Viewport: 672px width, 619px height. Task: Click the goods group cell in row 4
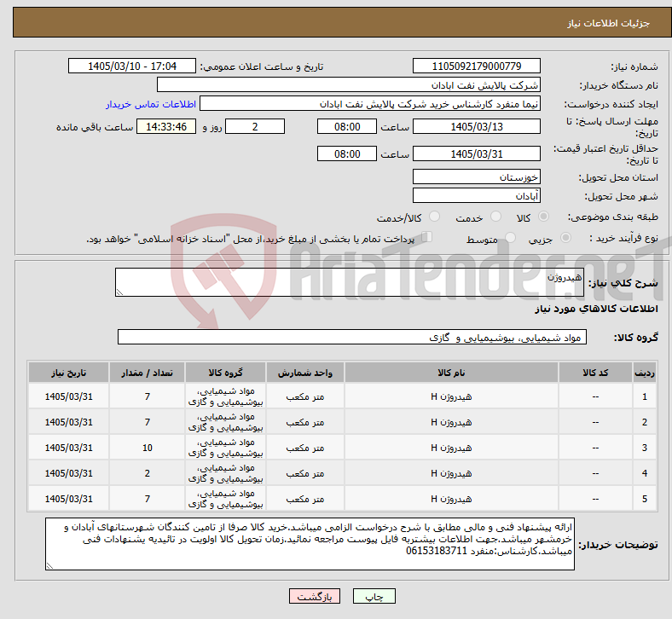(225, 473)
